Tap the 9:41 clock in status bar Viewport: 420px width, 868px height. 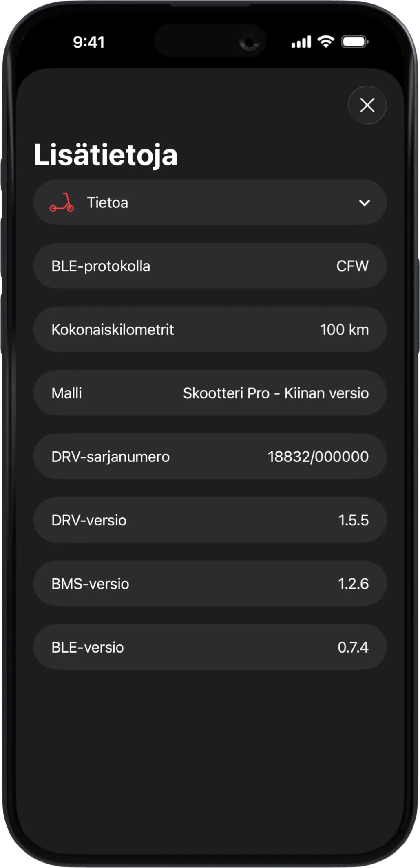point(89,42)
